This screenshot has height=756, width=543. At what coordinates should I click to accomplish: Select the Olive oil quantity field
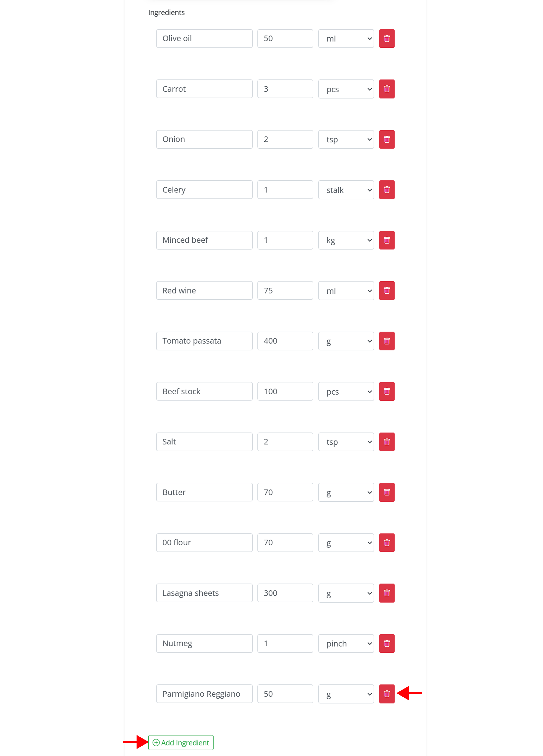285,39
